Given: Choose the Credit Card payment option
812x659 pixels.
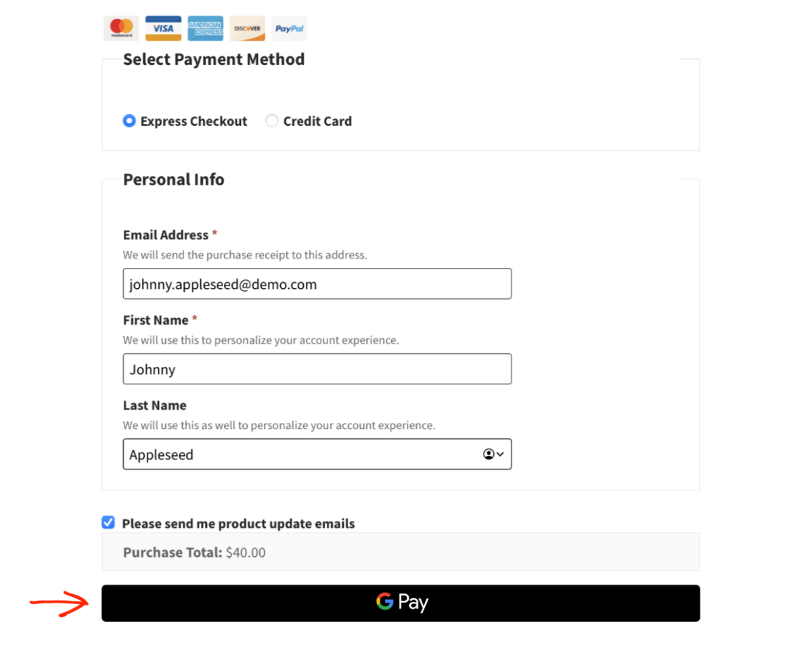Looking at the screenshot, I should [x=271, y=120].
